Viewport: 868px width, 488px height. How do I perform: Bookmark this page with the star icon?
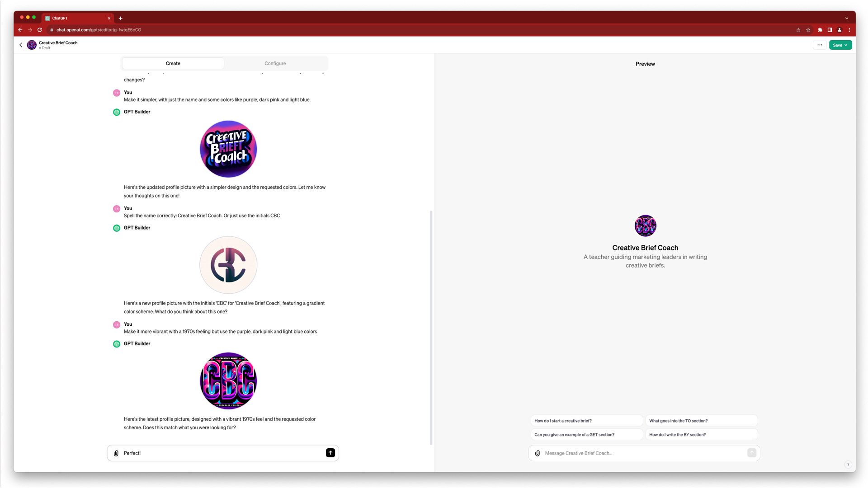click(x=808, y=30)
